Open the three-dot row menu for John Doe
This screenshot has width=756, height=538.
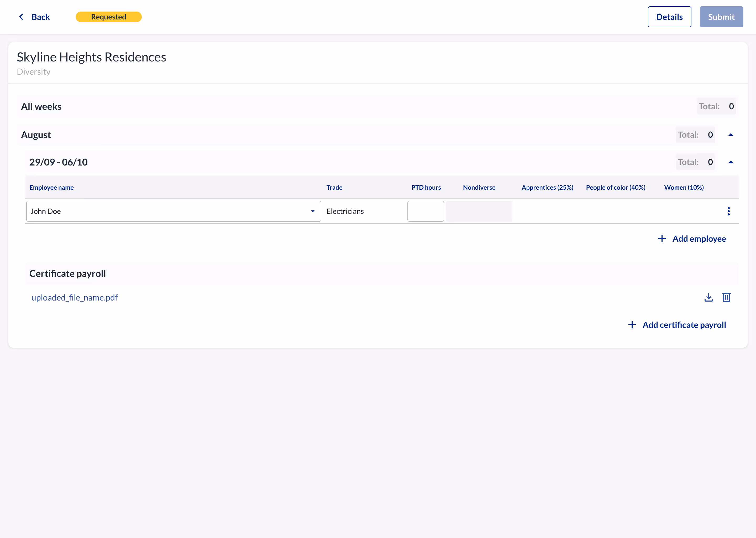(728, 211)
